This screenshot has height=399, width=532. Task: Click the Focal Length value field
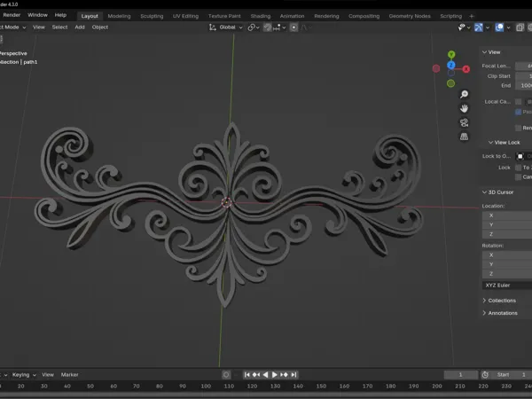pos(523,66)
